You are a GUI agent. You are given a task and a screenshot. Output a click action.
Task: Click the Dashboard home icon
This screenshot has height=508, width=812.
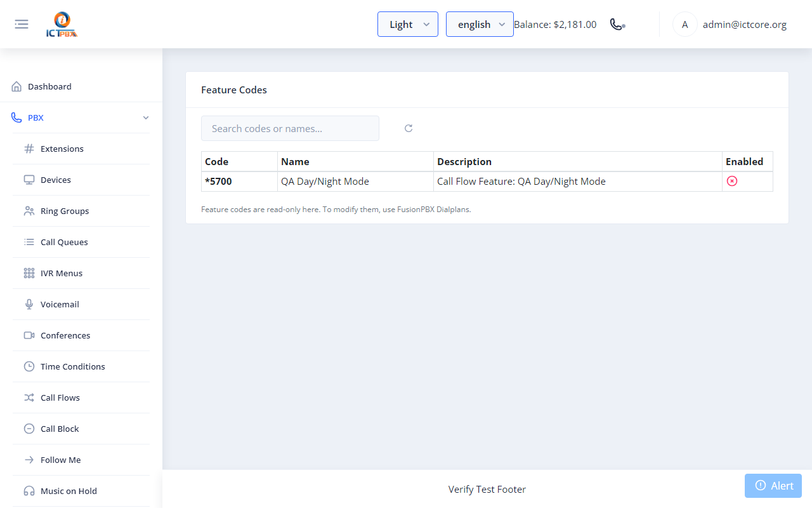point(16,86)
